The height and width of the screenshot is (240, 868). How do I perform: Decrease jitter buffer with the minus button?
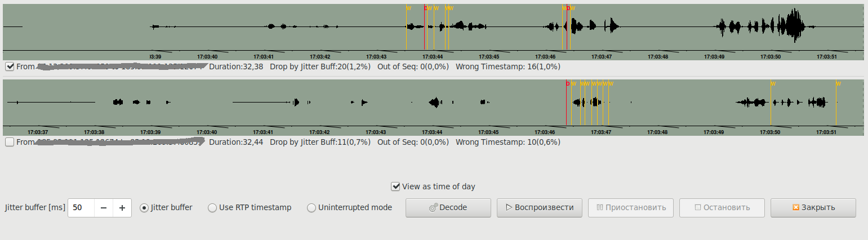[104, 207]
